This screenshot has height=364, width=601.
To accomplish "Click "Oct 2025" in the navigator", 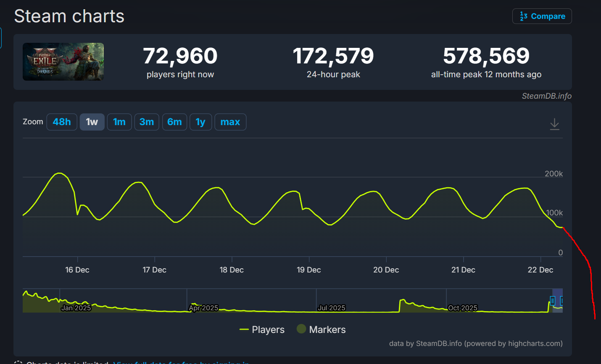I will coord(463,308).
